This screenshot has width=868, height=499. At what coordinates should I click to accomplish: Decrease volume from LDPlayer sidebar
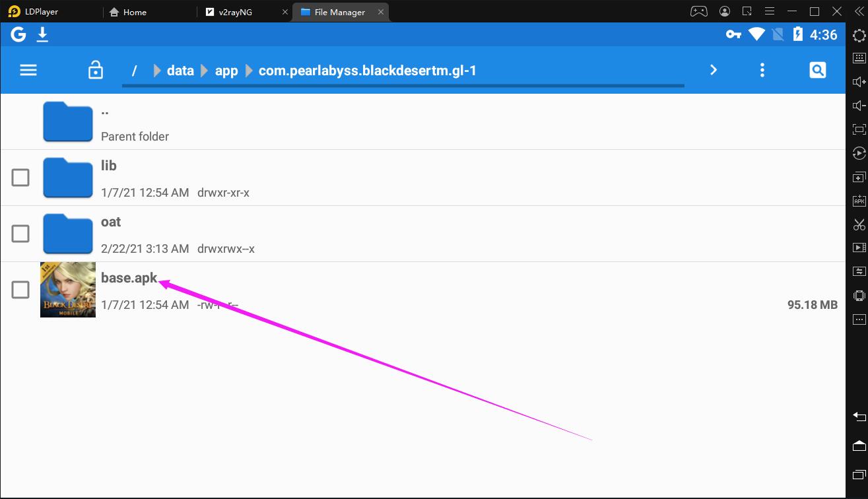click(859, 106)
